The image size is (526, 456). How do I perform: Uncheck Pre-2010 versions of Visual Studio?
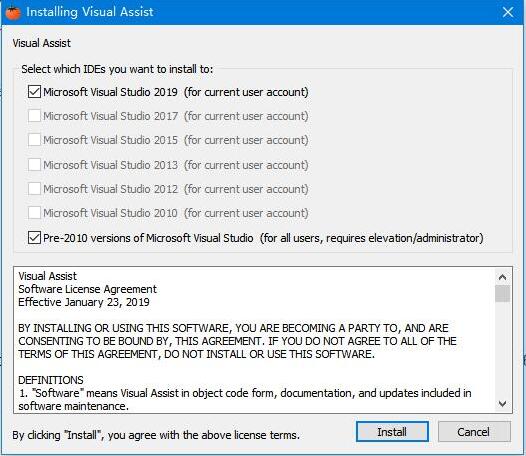click(34, 238)
